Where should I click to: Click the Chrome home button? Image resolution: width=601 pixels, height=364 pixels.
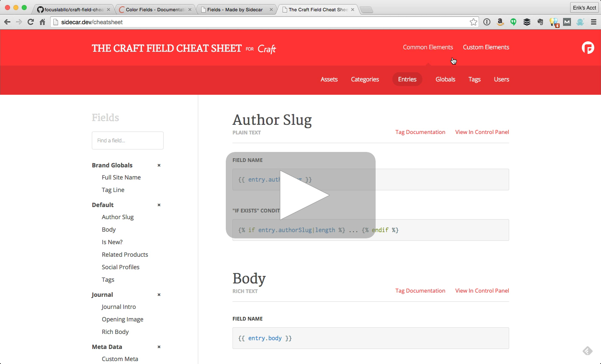[42, 22]
